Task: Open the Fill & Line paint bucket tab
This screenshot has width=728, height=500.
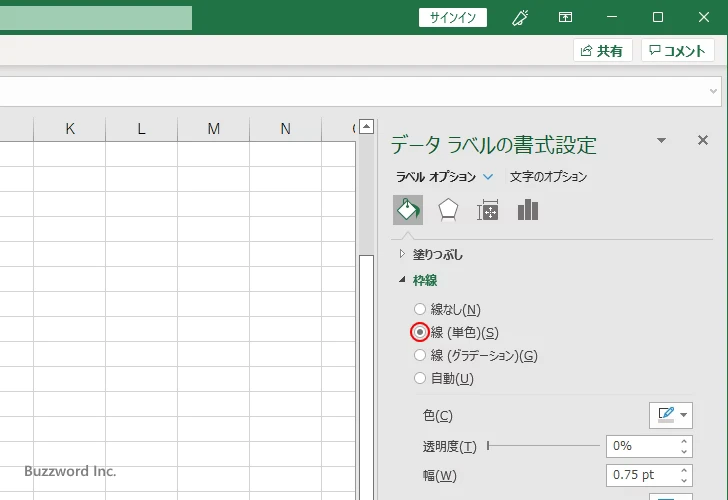Action: click(x=408, y=210)
